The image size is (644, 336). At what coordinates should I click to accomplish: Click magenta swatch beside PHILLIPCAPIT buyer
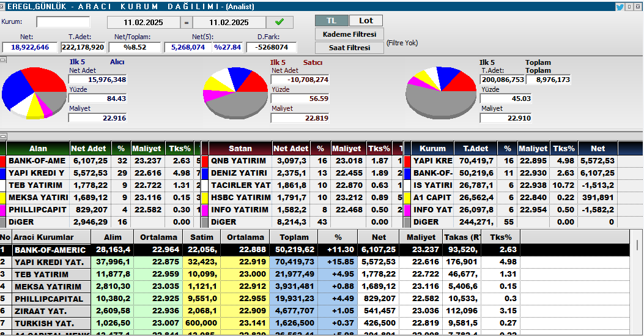(3, 210)
